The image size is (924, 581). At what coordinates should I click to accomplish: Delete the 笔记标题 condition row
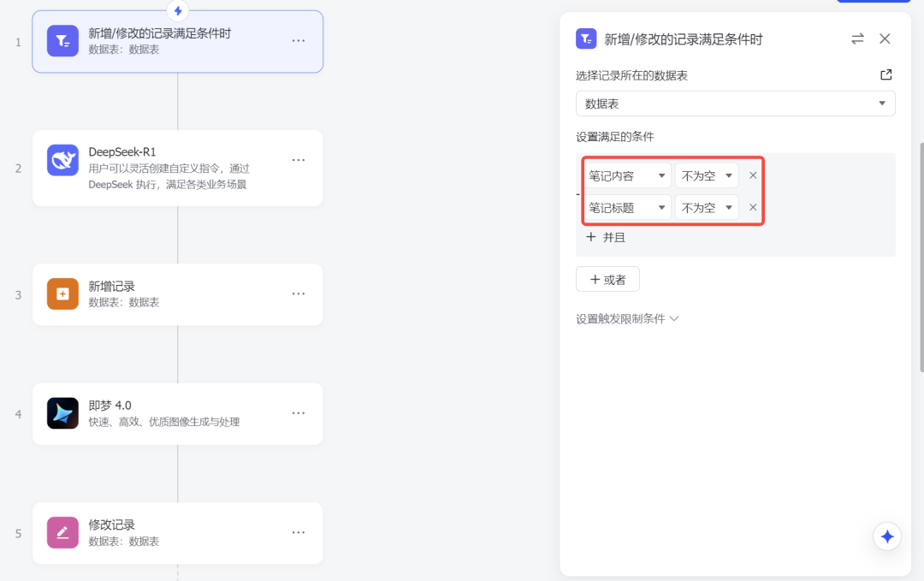[x=752, y=207]
